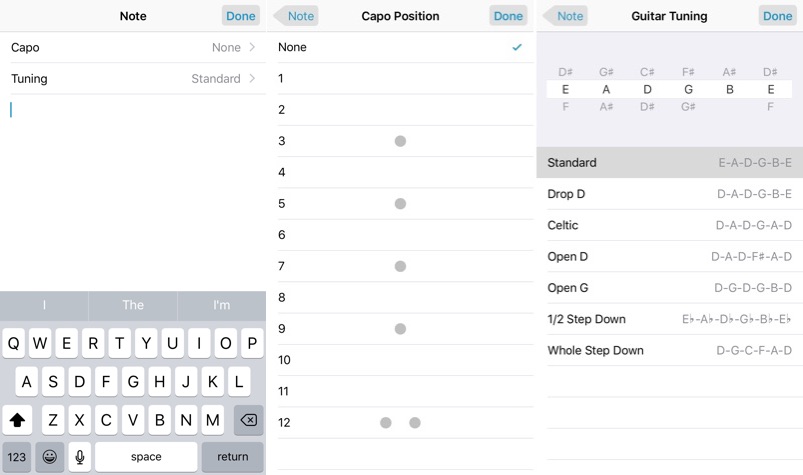Tap the microphone dictation key
The image size is (803, 475).
point(80,457)
